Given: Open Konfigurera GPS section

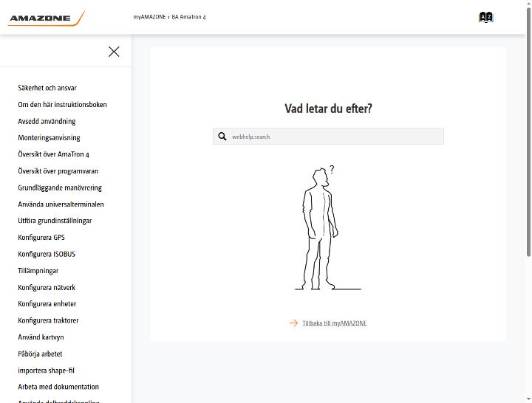Looking at the screenshot, I should pyautogui.click(x=41, y=237).
